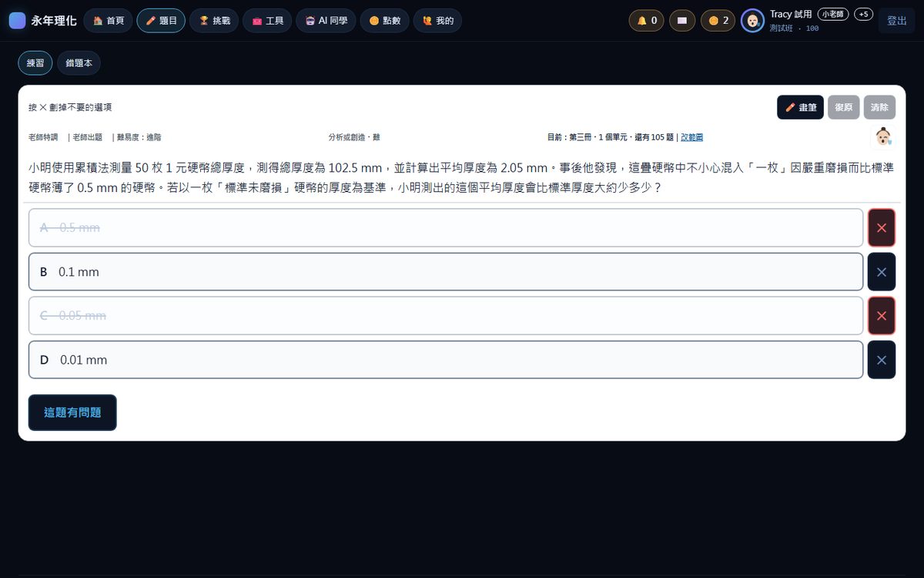Screen dimensions: 924x578
Task: Open the 首頁 home tab
Action: tap(108, 21)
